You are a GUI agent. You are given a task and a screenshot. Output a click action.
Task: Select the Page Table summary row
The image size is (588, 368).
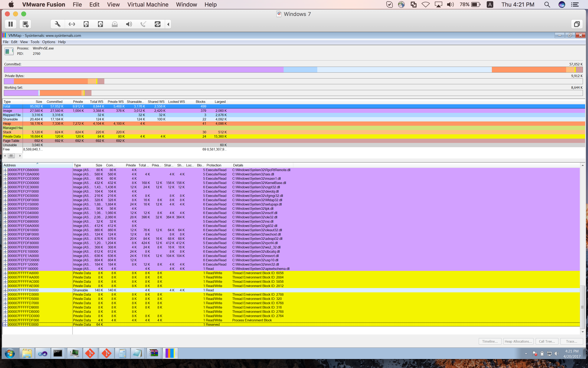point(294,141)
